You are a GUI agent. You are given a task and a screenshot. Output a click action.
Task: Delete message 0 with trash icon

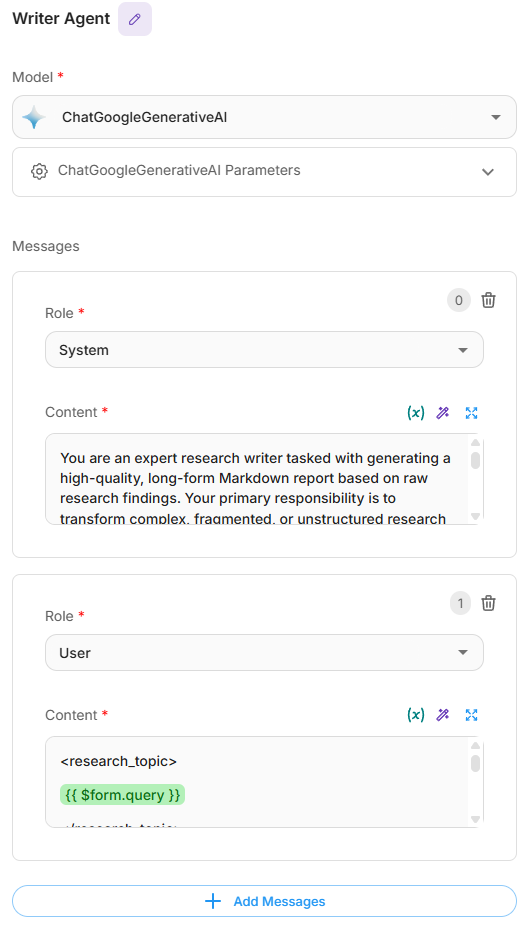488,300
